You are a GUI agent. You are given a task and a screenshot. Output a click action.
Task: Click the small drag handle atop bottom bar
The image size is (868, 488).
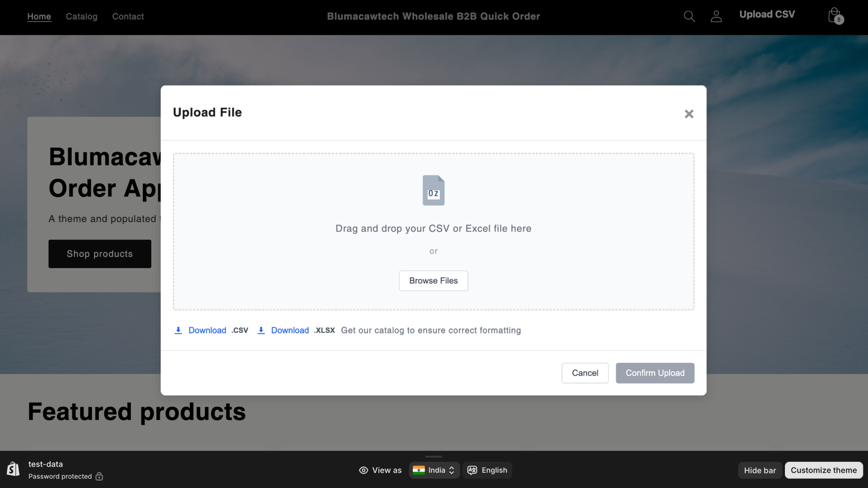point(433,457)
